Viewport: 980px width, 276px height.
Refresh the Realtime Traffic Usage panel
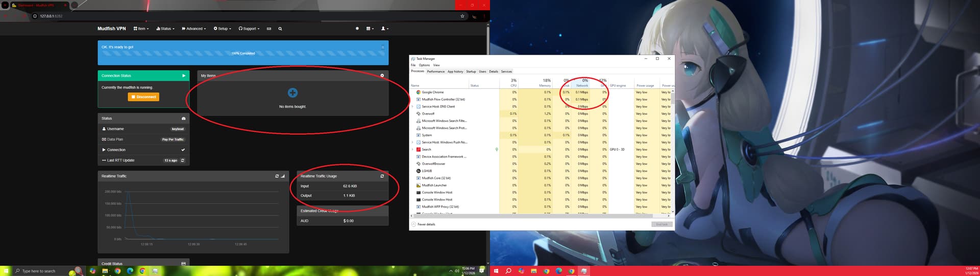click(x=382, y=176)
